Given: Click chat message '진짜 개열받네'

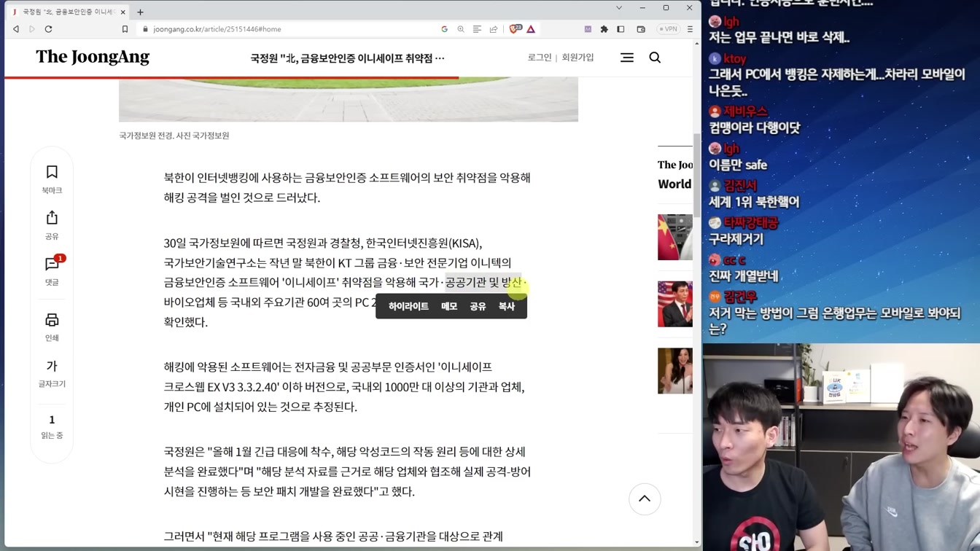Looking at the screenshot, I should pyautogui.click(x=744, y=277).
